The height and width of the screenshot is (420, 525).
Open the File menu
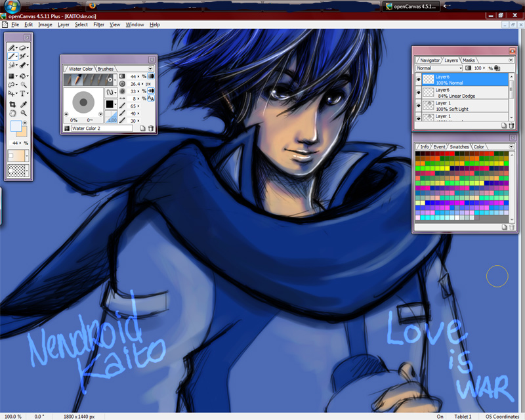[15, 24]
